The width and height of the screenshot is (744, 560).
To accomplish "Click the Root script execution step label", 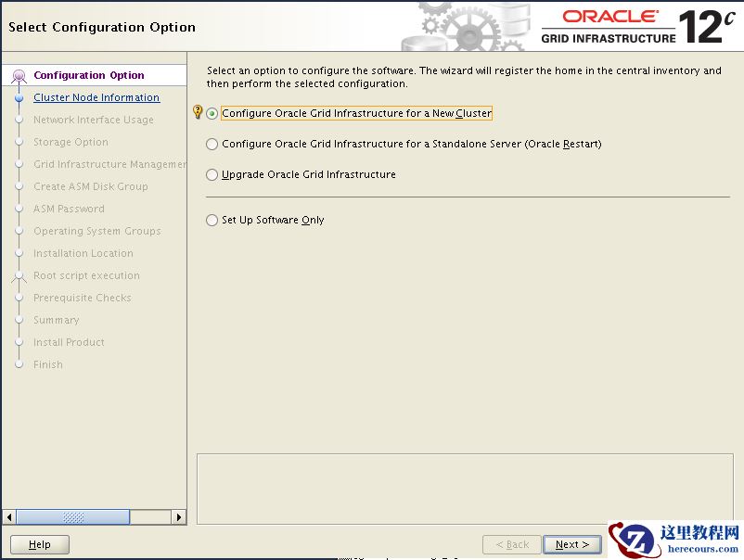I will click(86, 275).
